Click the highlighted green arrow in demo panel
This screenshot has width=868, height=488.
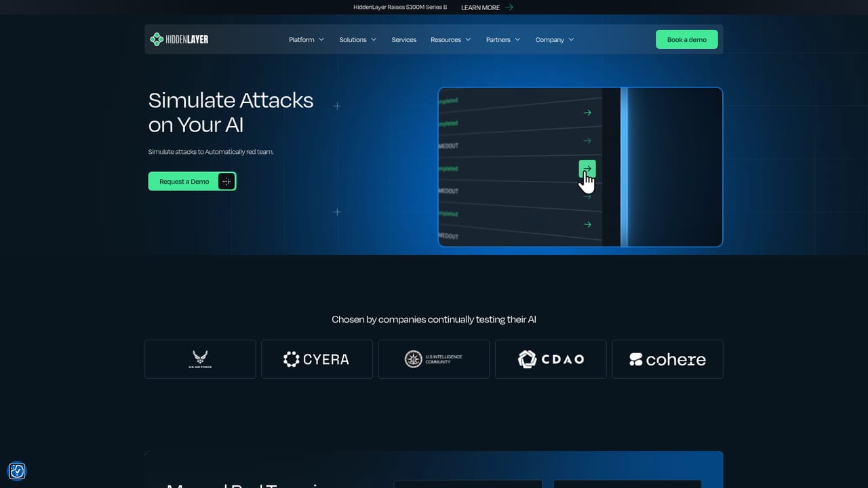click(x=587, y=169)
